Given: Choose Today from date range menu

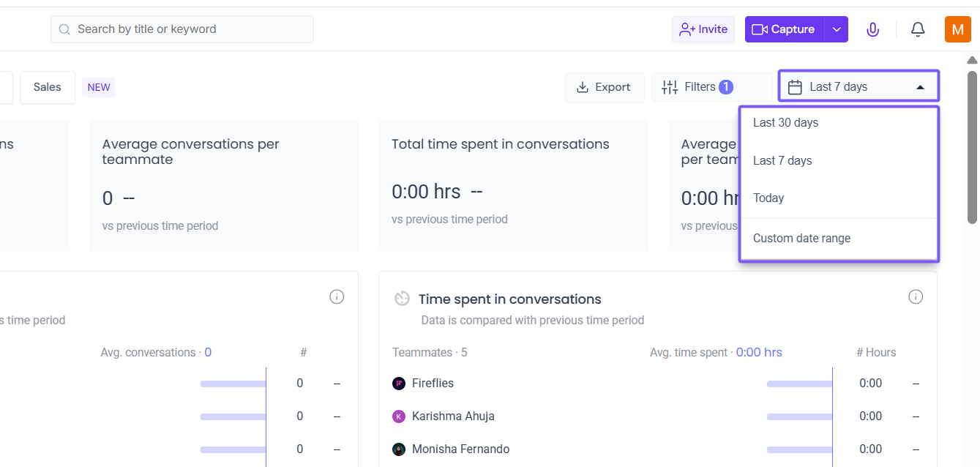Looking at the screenshot, I should [x=768, y=198].
